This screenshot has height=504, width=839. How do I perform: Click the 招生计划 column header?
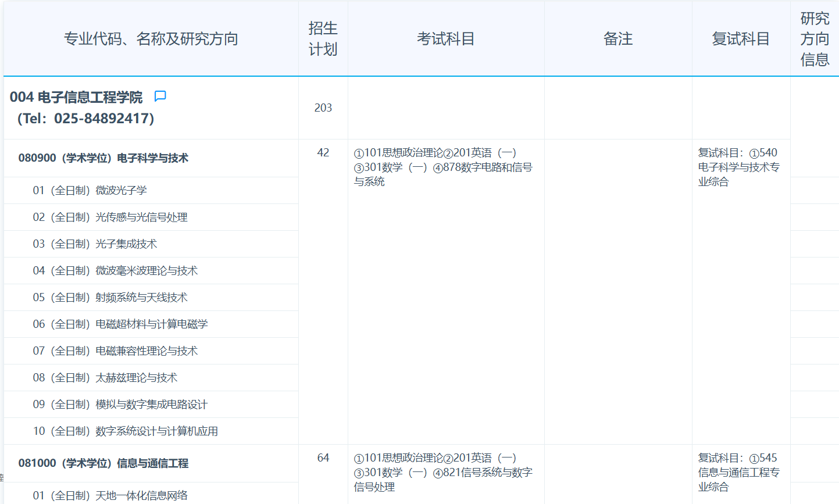pyautogui.click(x=323, y=38)
